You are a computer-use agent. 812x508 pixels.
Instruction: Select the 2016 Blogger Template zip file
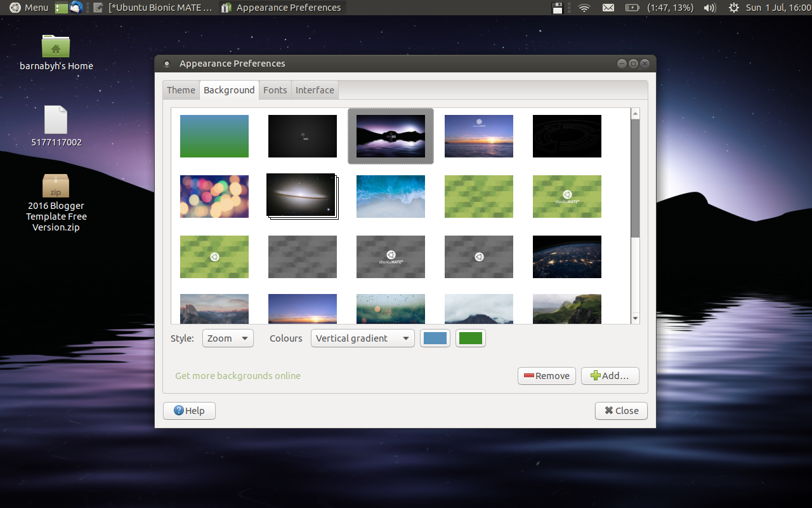(x=56, y=203)
